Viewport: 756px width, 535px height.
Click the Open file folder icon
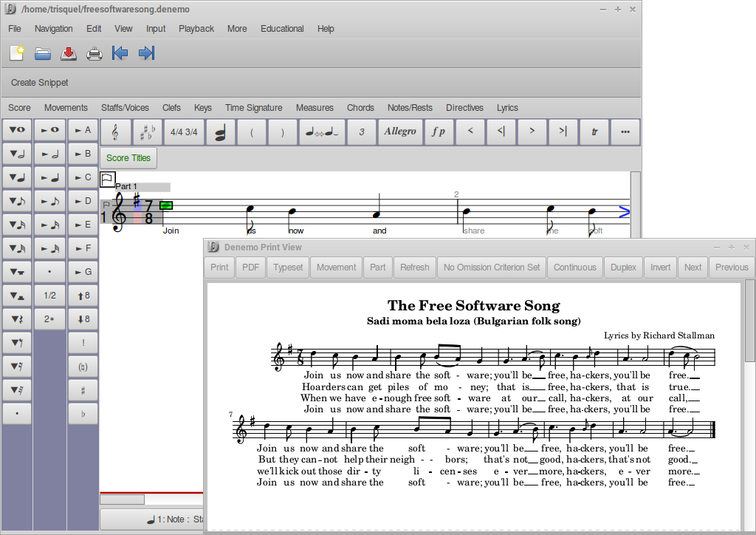(43, 53)
